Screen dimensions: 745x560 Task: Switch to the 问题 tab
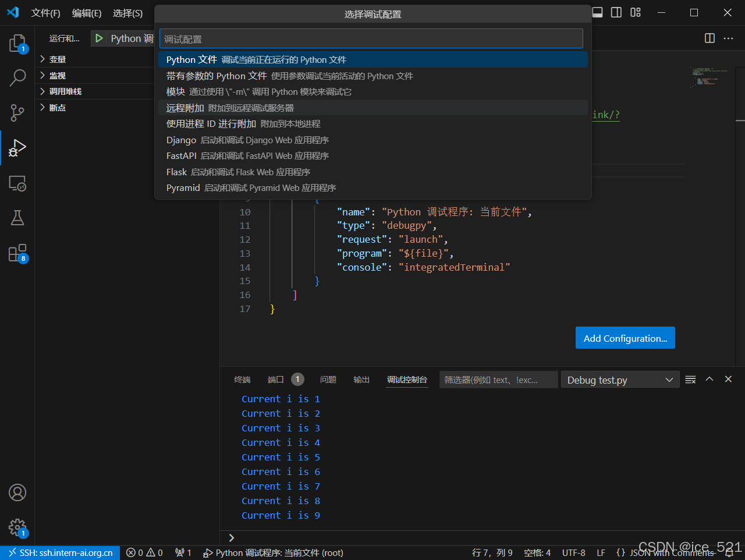coord(328,380)
